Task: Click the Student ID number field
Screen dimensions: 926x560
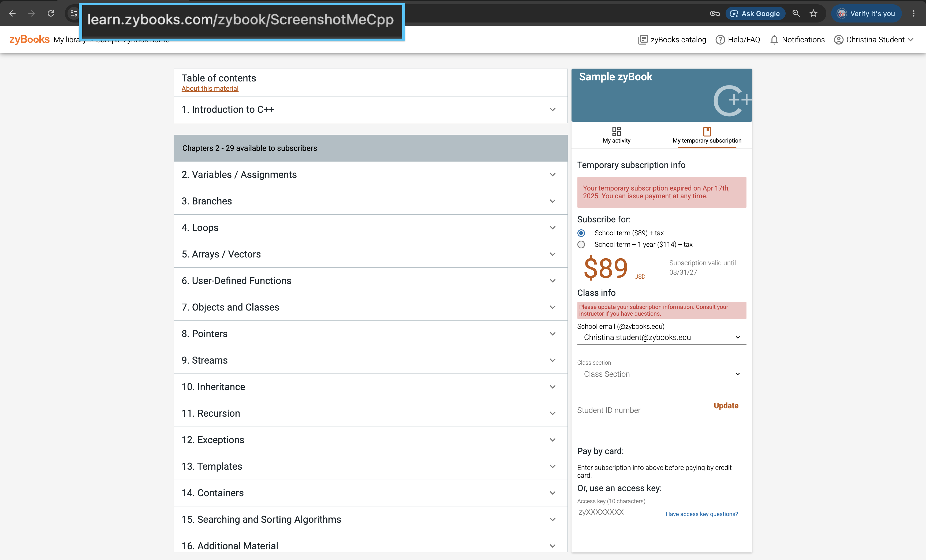Action: coord(641,410)
